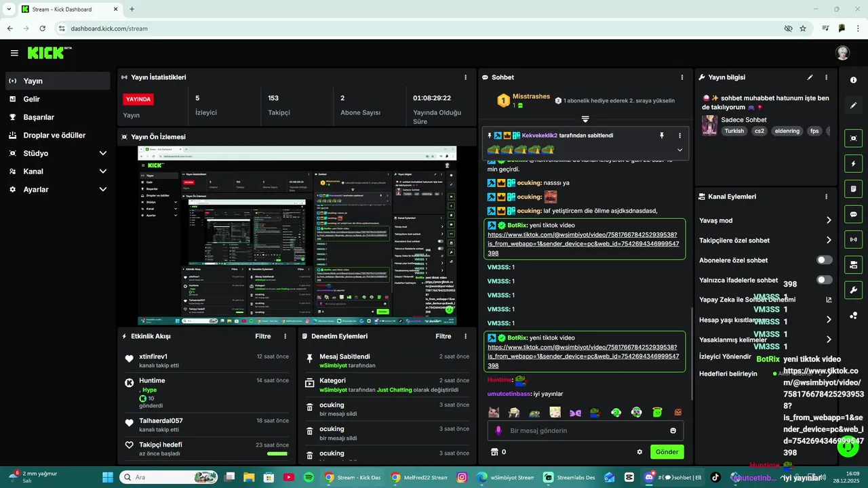Open Filtre in Denetim Eylemleri panel
Image resolution: width=868 pixels, height=488 pixels.
(443, 336)
